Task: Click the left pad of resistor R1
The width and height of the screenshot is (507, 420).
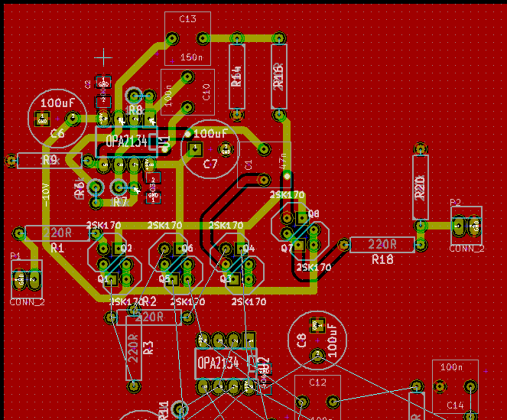Action: point(19,233)
